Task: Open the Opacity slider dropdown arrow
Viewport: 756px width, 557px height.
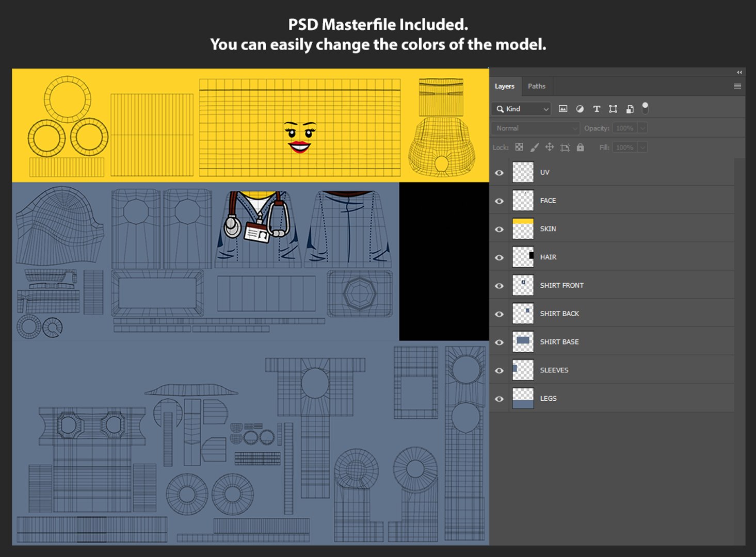Action: [x=642, y=128]
